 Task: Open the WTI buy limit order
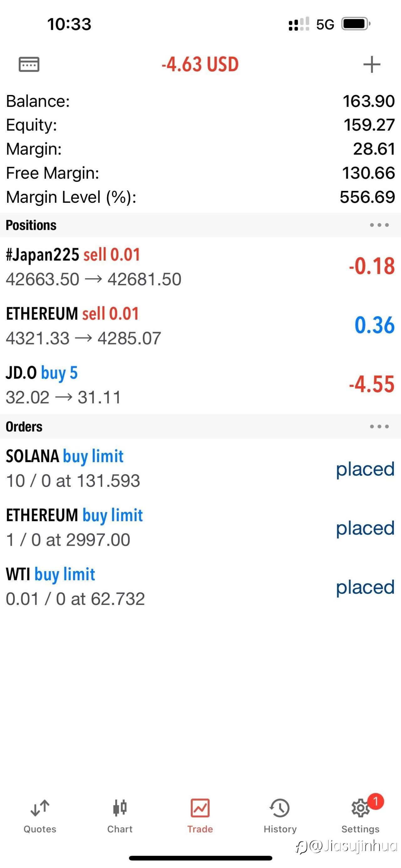point(200,586)
